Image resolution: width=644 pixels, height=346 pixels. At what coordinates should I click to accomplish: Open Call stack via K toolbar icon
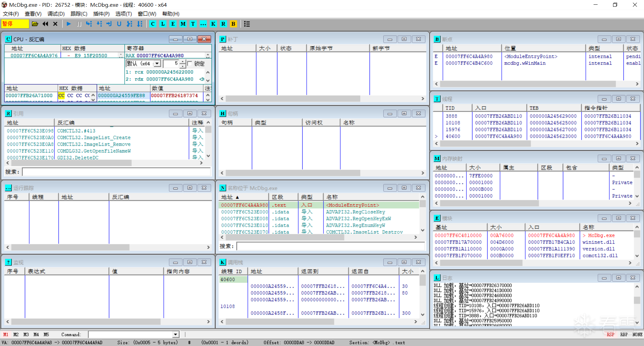213,24
